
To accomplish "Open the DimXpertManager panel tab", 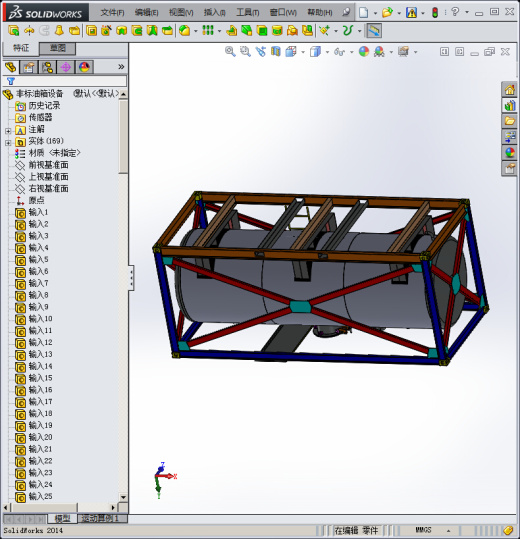I will [66, 67].
